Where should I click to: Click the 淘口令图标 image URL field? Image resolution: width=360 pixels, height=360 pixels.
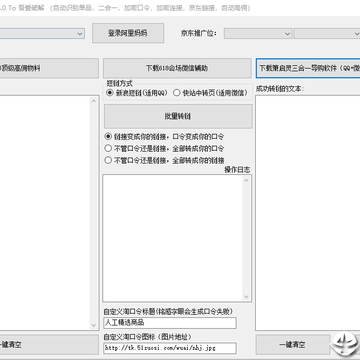pos(170,348)
